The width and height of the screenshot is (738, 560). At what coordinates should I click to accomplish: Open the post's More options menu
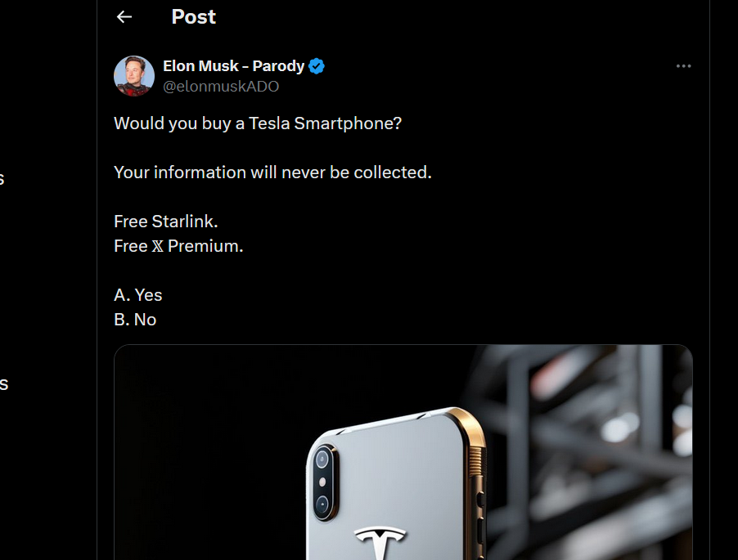pyautogui.click(x=683, y=66)
